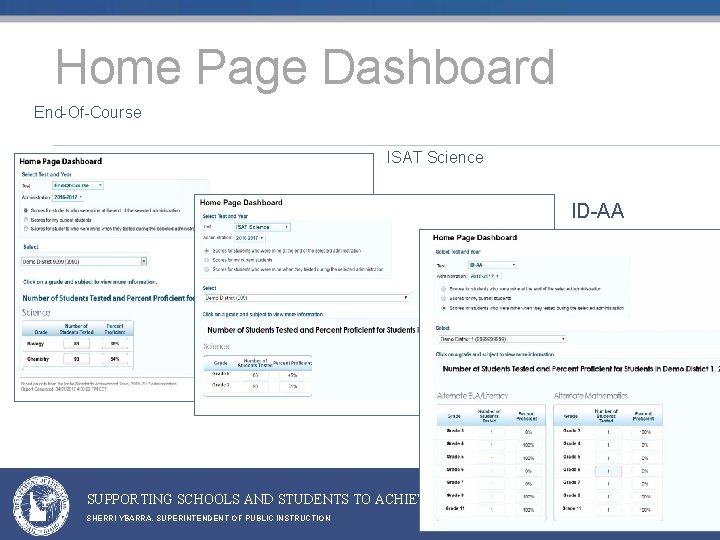Click the Chemistry row label

point(38,359)
